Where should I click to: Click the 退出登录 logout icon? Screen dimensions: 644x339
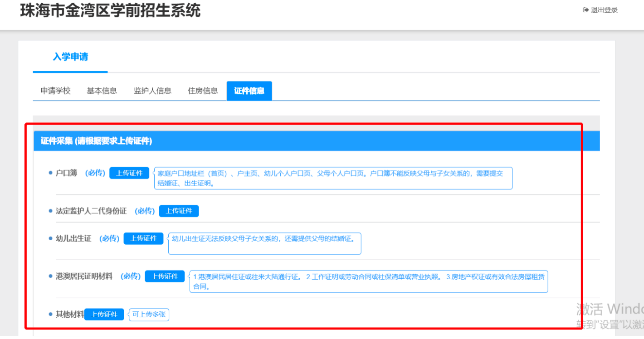585,10
